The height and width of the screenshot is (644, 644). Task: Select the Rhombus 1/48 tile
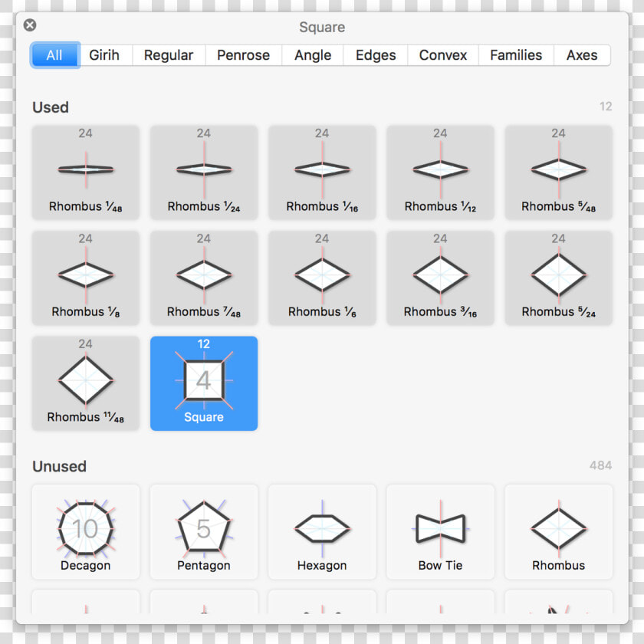(85, 172)
